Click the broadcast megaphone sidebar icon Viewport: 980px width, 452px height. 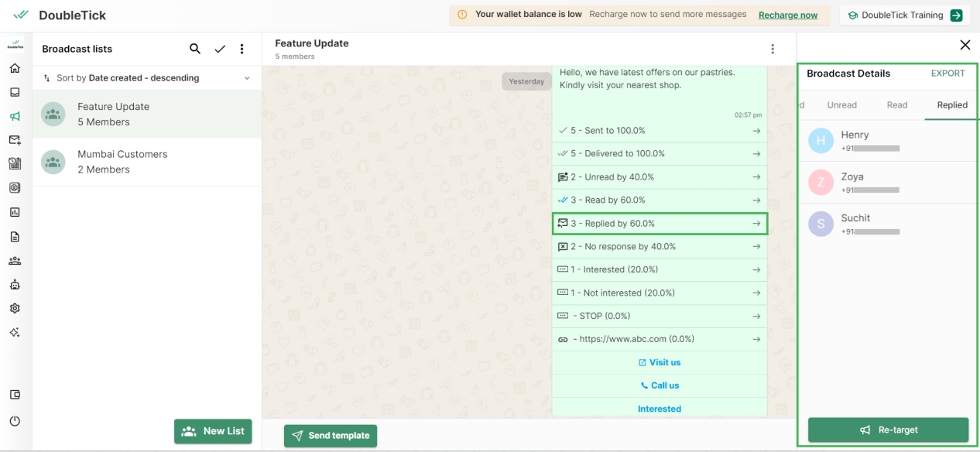tap(15, 116)
